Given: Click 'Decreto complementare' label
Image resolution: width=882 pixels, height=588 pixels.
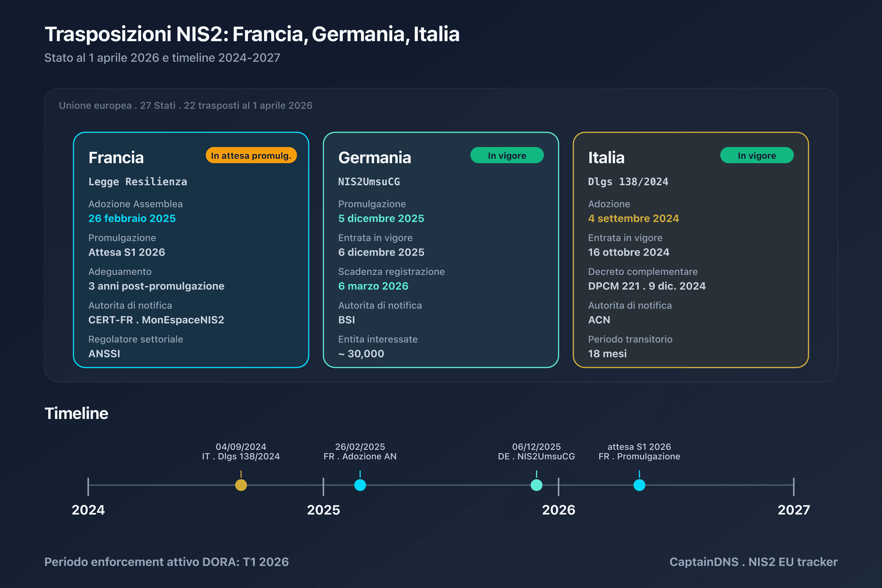Looking at the screenshot, I should tap(643, 271).
